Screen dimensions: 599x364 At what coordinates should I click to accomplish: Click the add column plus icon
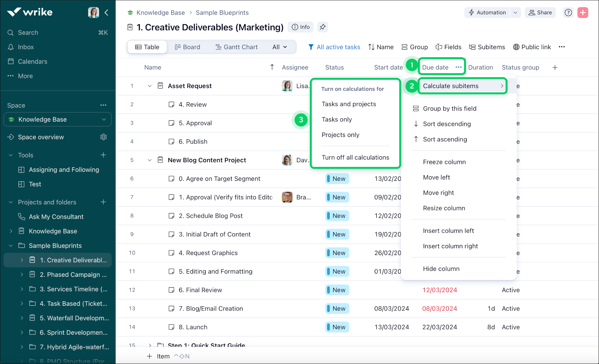(x=555, y=67)
